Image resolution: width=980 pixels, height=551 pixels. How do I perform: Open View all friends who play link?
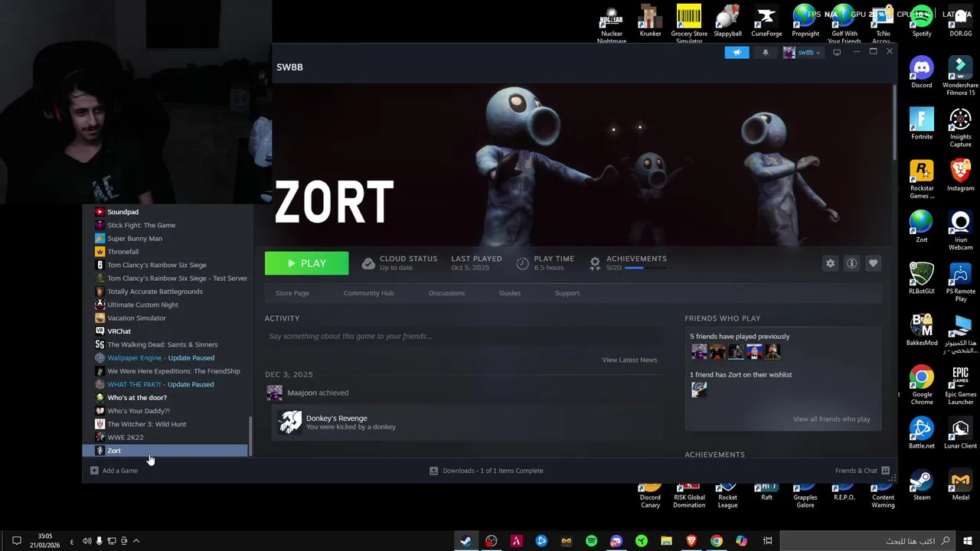coord(831,419)
